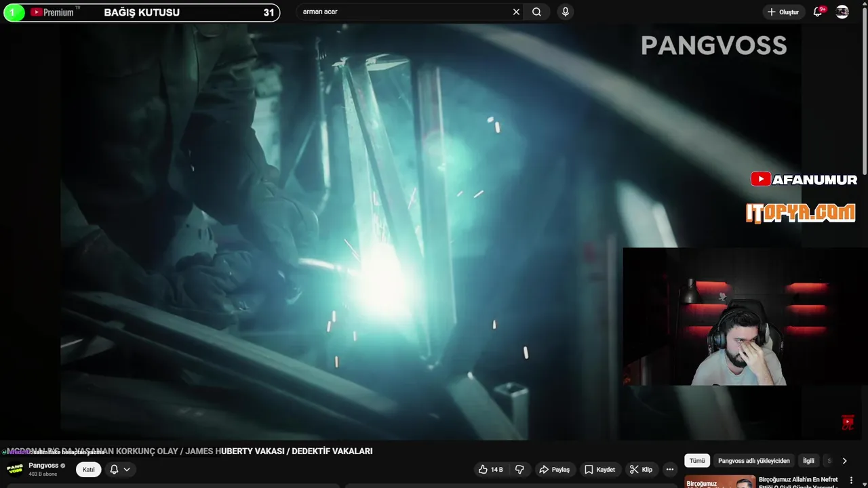Image resolution: width=868 pixels, height=488 pixels.
Task: Click the Katıl join button
Action: click(x=88, y=470)
